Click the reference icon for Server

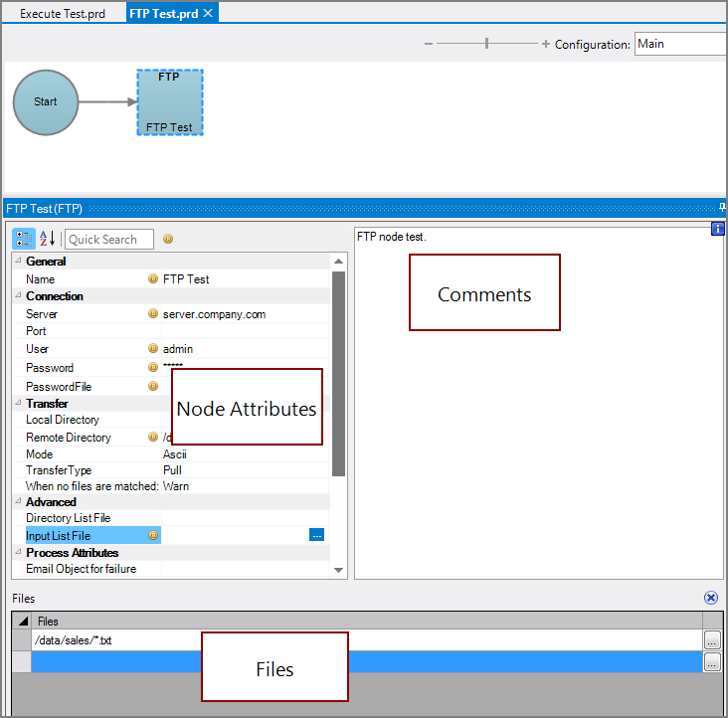point(153,313)
